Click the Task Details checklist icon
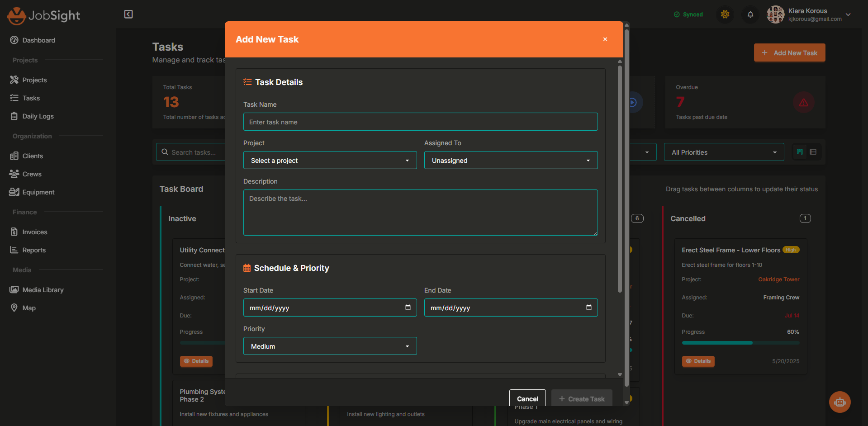This screenshot has height=426, width=868. click(247, 82)
